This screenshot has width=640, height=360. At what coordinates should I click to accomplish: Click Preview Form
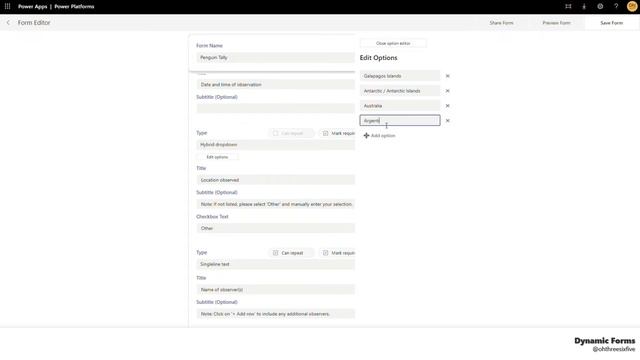(556, 23)
